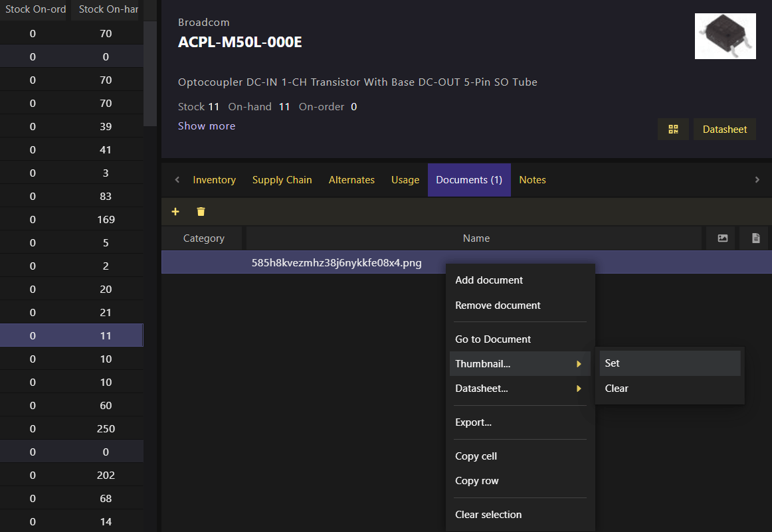772x532 pixels.
Task: Select Go to Document menu entry
Action: click(x=520, y=339)
